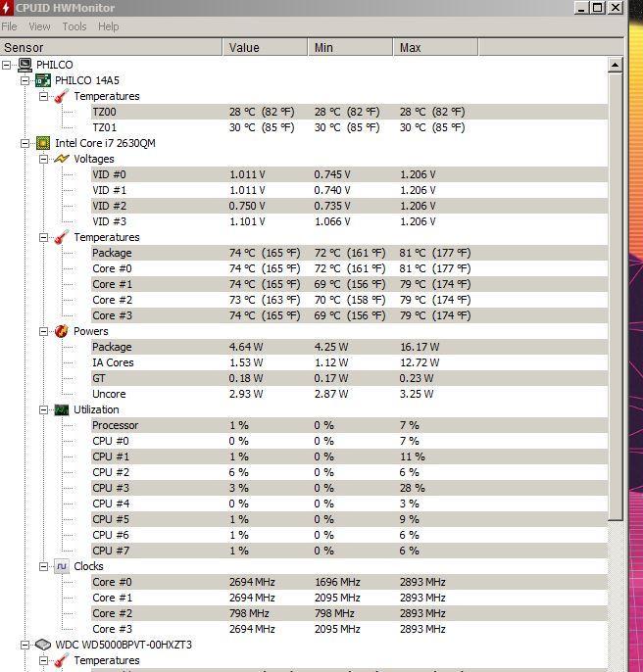Viewport: 643px width, 672px height.
Task: Open the Tools menu
Action: pos(74,26)
